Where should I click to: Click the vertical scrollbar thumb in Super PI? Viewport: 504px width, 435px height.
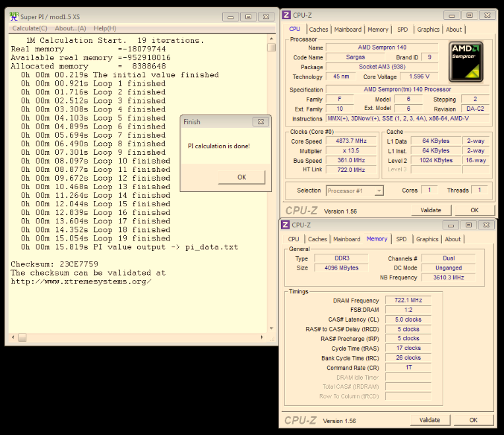271,47
